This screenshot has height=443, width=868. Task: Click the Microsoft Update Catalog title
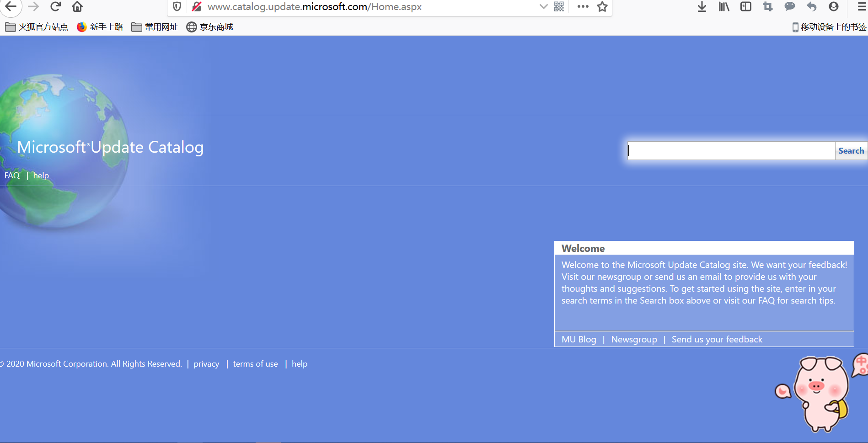click(110, 147)
